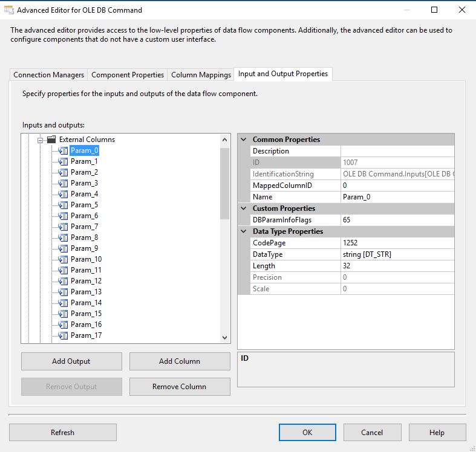Collapse the Common Properties section
476x452 pixels.
pos(244,140)
